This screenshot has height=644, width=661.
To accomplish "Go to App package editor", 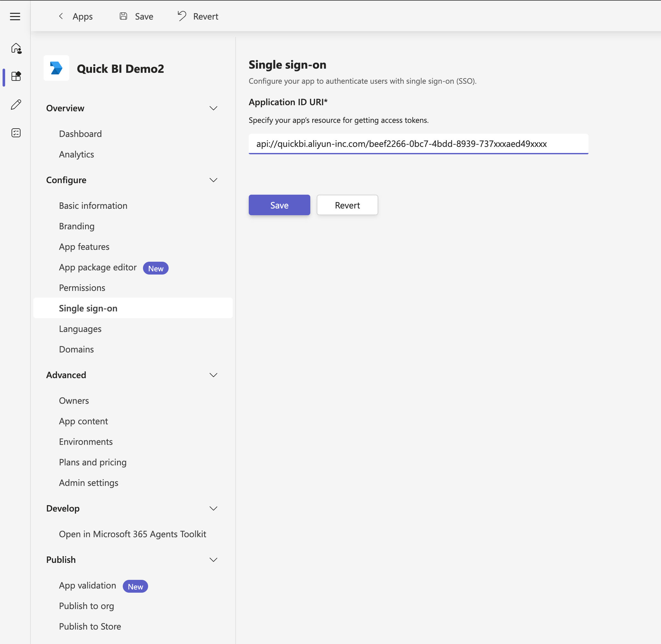I will click(x=98, y=267).
